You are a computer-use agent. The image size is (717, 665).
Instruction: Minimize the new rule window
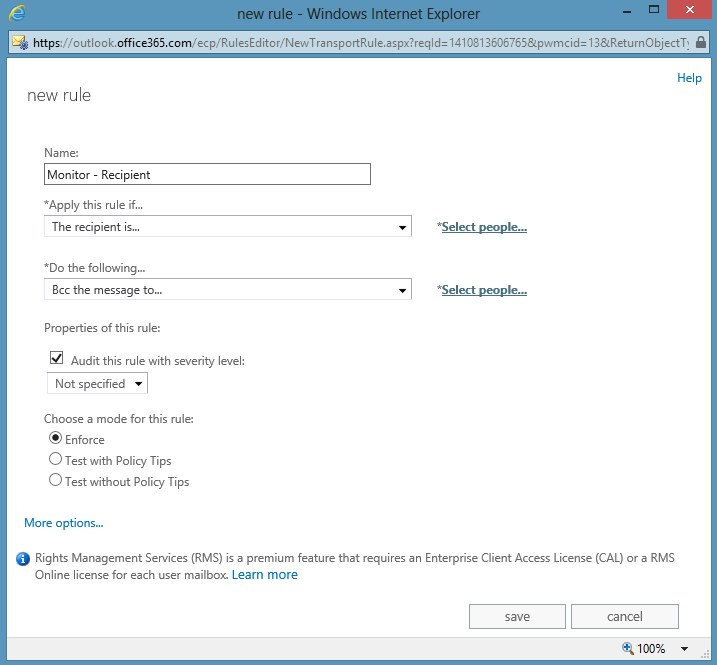pyautogui.click(x=627, y=11)
